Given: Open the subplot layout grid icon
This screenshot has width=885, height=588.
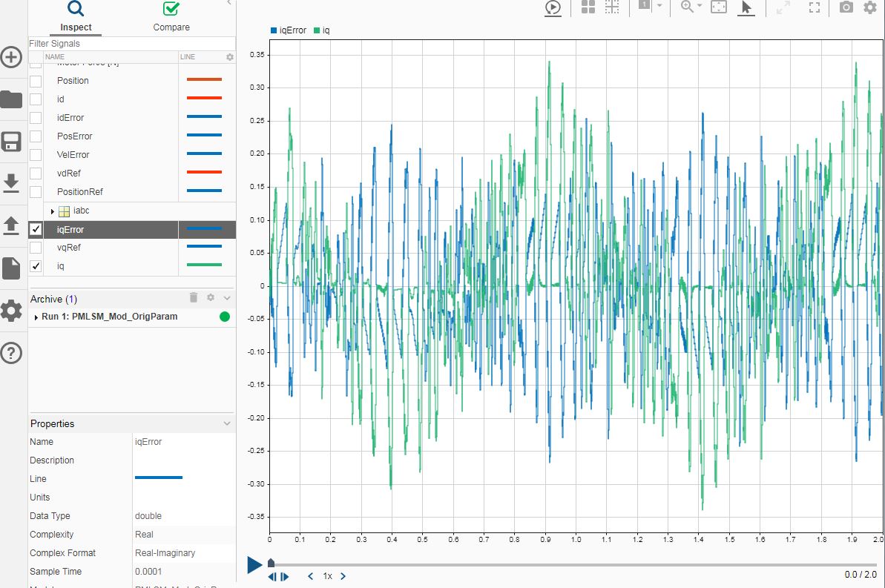Looking at the screenshot, I should click(588, 7).
